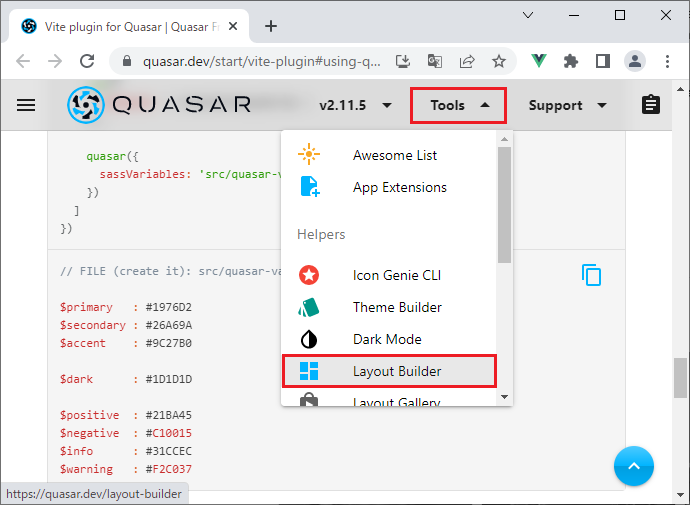
Task: Click the #1976D2 color value
Action: pos(169,307)
